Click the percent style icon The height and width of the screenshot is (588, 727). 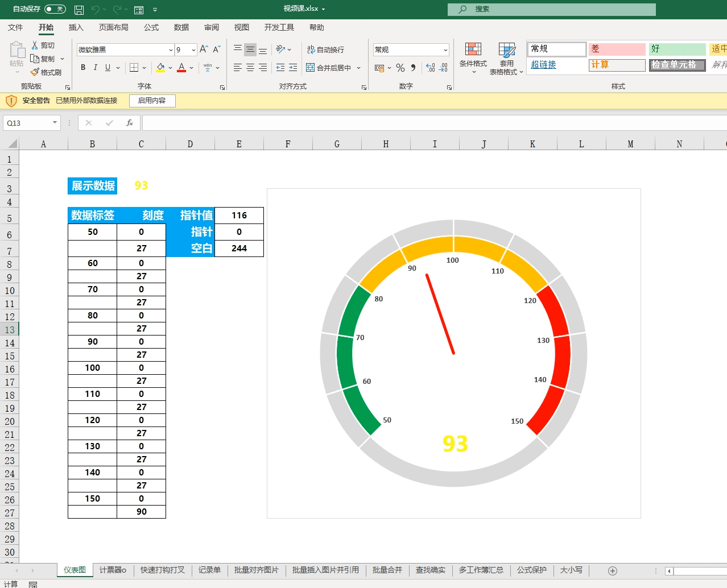tap(400, 68)
